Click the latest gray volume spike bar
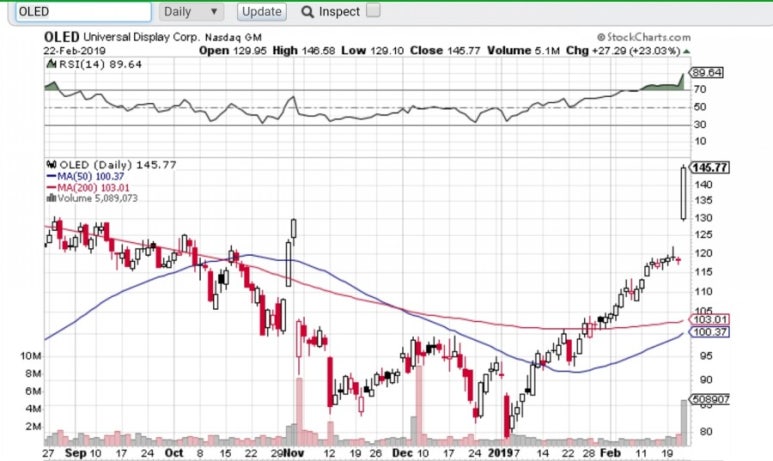The image size is (773, 461). [683, 423]
